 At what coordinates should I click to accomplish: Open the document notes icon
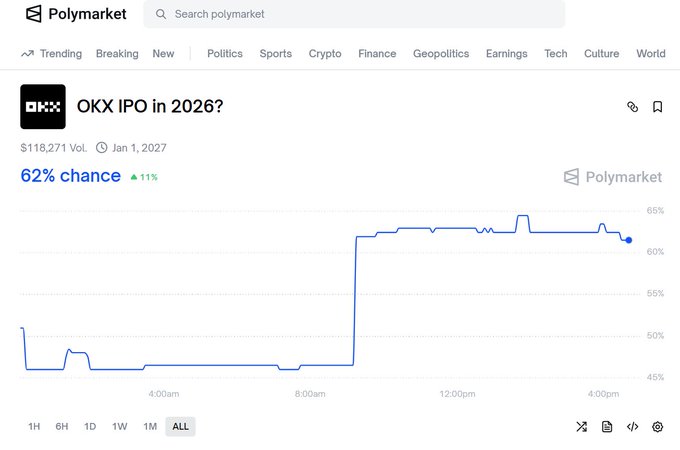pyautogui.click(x=607, y=426)
